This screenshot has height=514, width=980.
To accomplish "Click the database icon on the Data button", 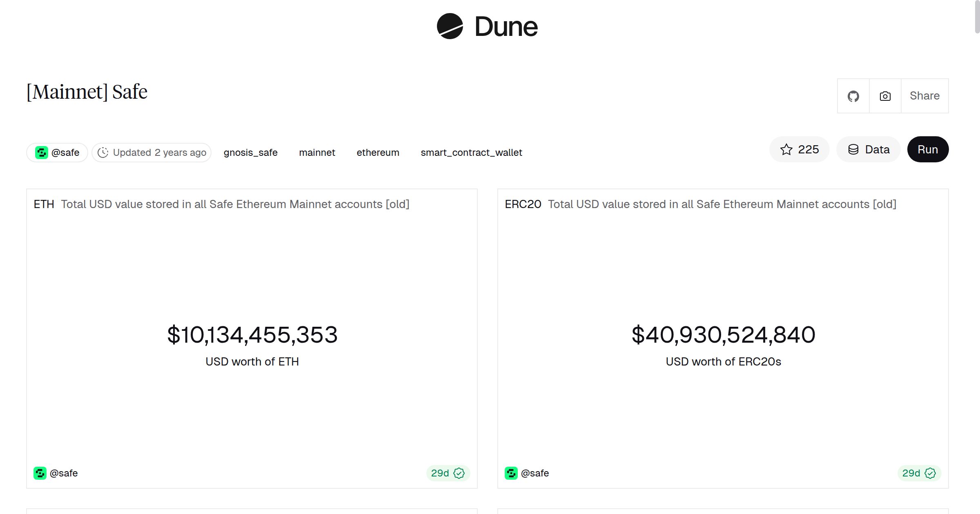I will [853, 149].
